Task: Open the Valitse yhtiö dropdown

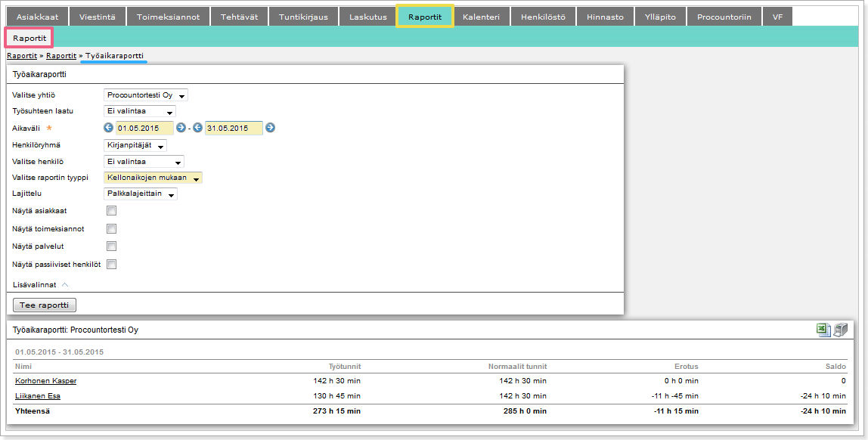Action: (x=146, y=95)
